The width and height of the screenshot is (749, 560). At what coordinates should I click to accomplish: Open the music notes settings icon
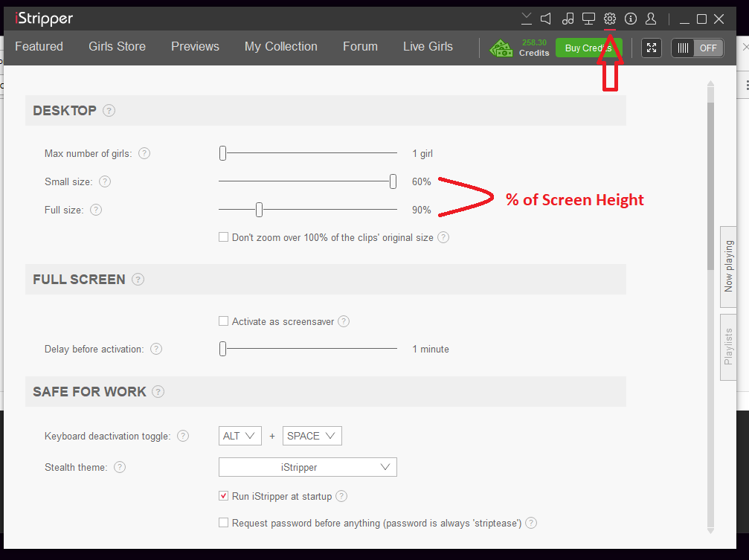tap(568, 19)
